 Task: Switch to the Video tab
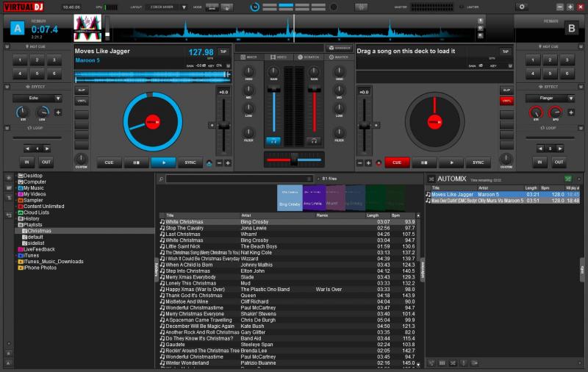click(279, 57)
